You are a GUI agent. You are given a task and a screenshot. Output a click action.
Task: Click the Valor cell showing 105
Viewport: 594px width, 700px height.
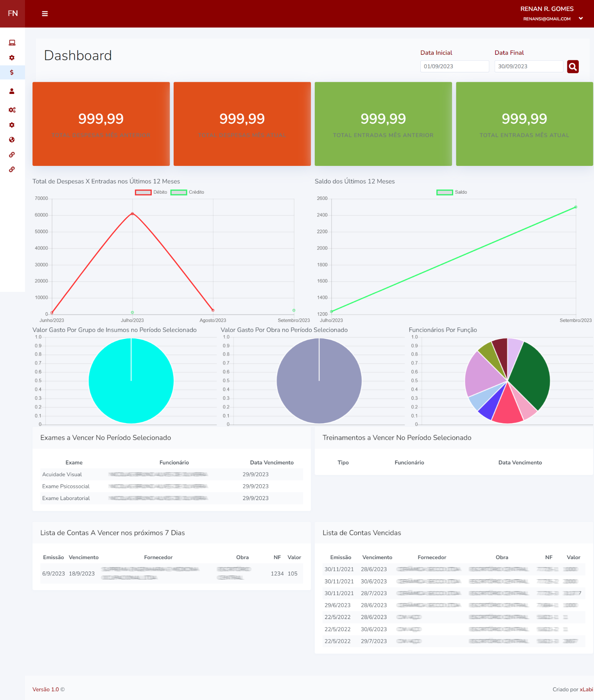(x=293, y=574)
